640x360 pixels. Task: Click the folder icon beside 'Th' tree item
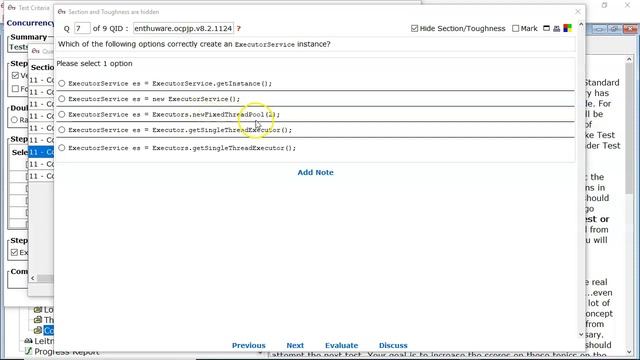(x=38, y=320)
